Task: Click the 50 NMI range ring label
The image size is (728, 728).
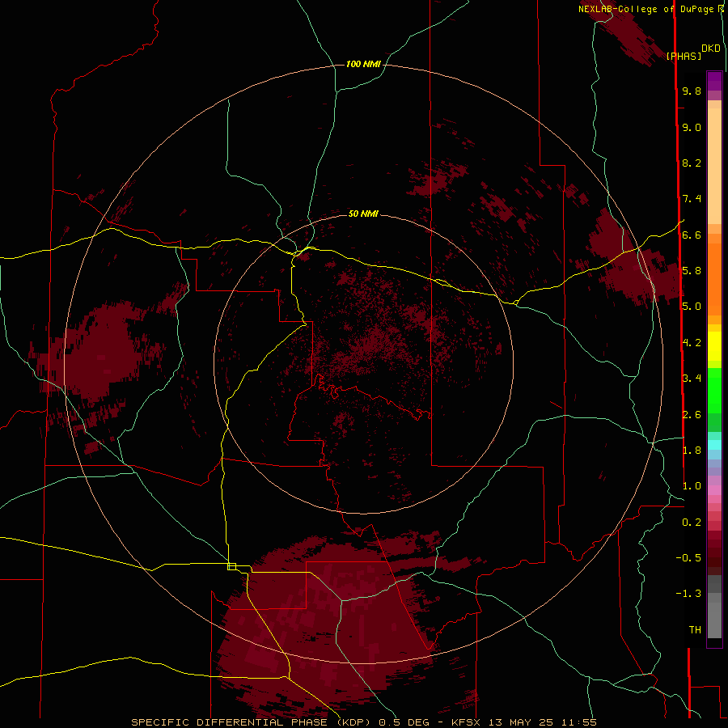Action: click(x=363, y=214)
